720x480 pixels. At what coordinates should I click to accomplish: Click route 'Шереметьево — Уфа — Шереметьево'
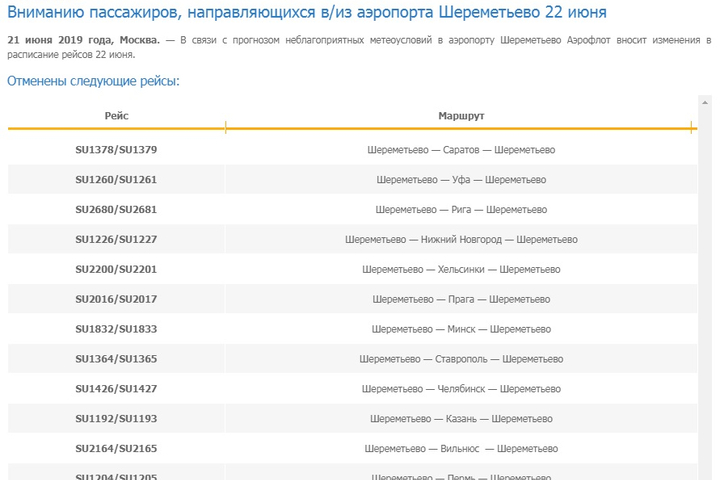[461, 180]
